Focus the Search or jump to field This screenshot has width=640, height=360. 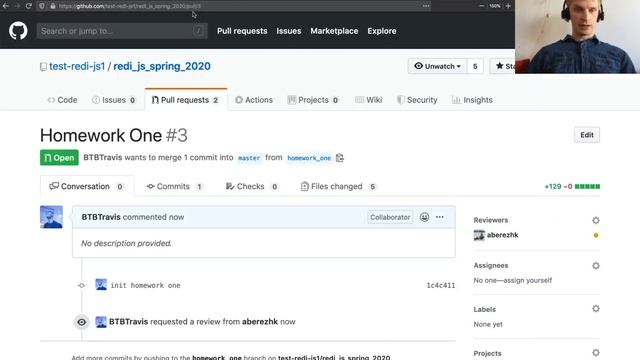tap(122, 31)
